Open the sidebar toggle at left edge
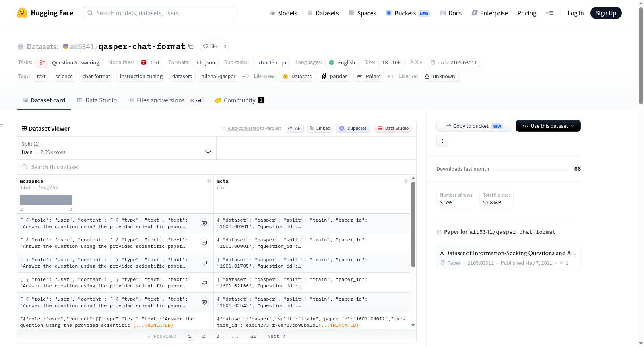Image resolution: width=644 pixels, height=347 pixels. tap(2, 125)
